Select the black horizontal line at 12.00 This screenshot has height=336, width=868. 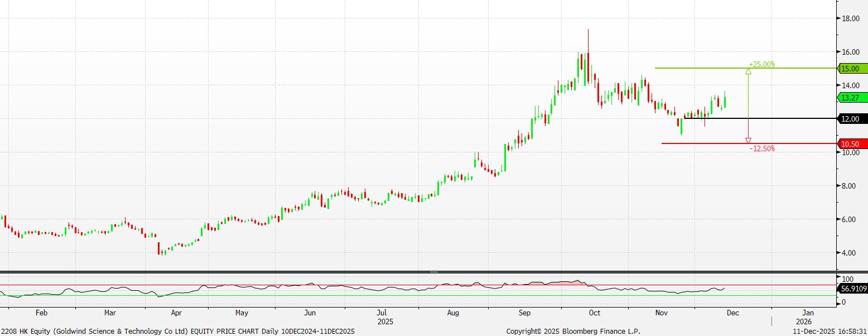[x=760, y=118]
